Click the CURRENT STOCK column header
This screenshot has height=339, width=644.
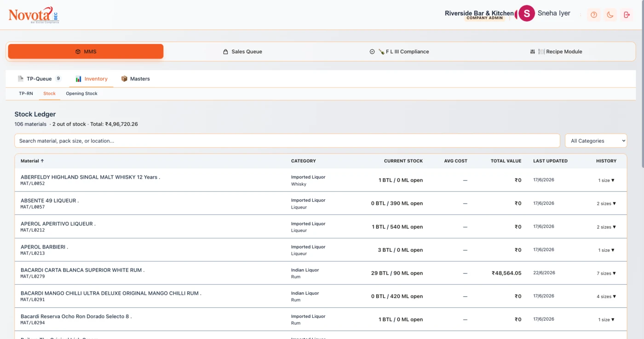(x=403, y=161)
